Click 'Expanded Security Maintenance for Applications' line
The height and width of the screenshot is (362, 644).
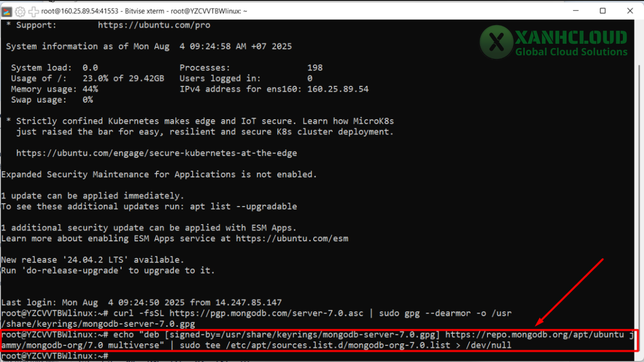[x=159, y=174]
